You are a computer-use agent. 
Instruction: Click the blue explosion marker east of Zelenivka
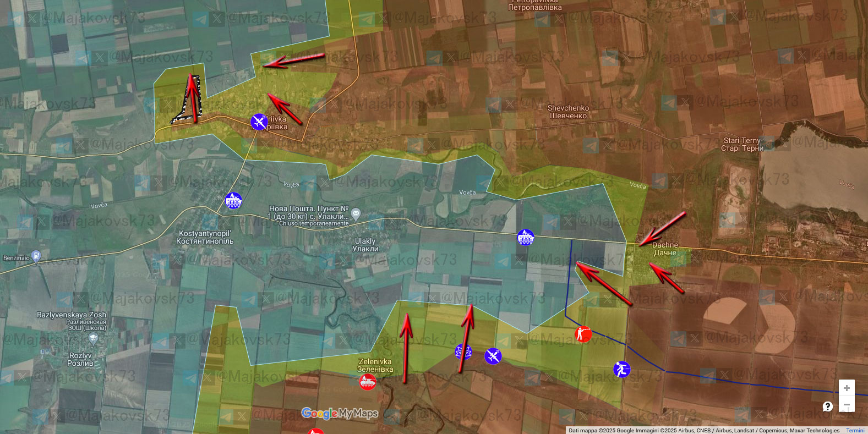(463, 351)
